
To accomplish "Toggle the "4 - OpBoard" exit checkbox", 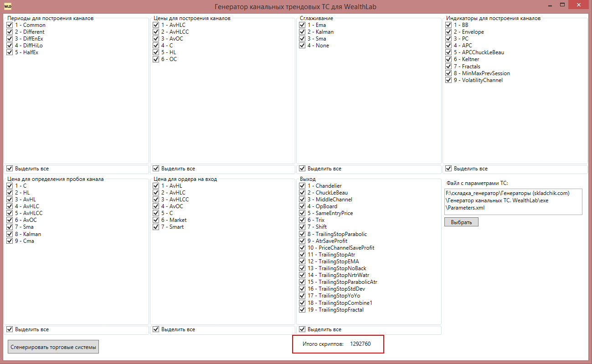I will tap(302, 206).
